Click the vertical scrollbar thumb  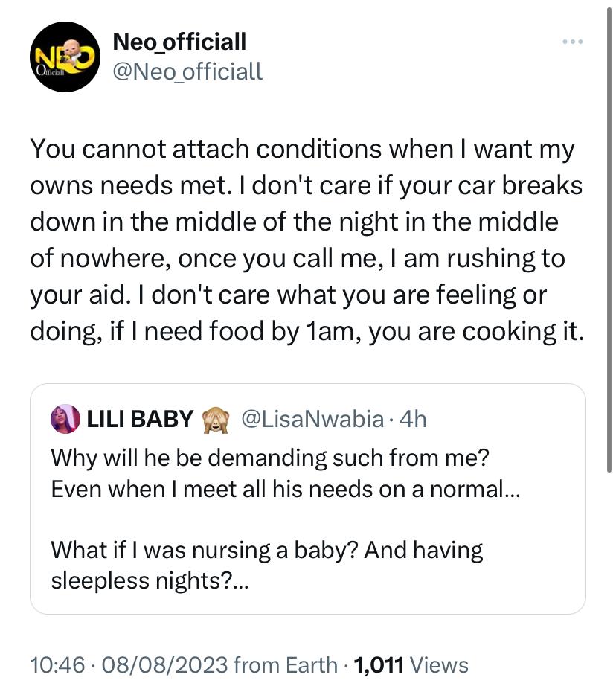tap(609, 240)
